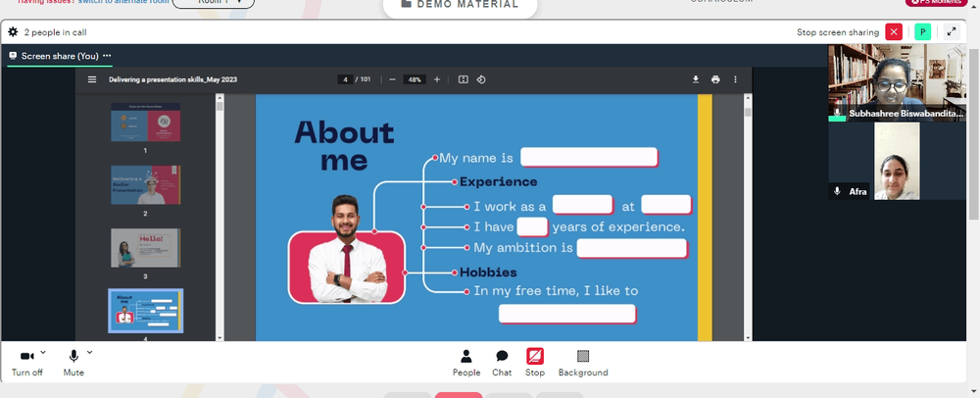The height and width of the screenshot is (398, 980).
Task: Open PDF viewer more actions menu
Action: point(735,79)
